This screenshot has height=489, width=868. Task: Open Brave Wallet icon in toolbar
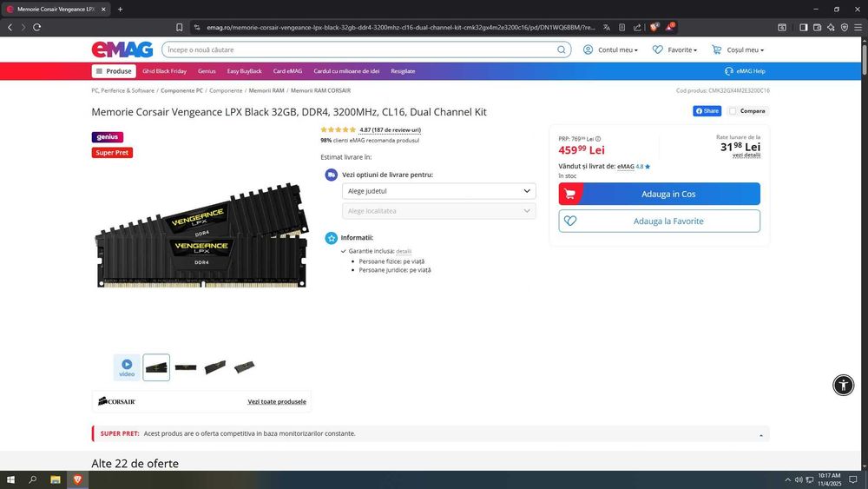(817, 27)
